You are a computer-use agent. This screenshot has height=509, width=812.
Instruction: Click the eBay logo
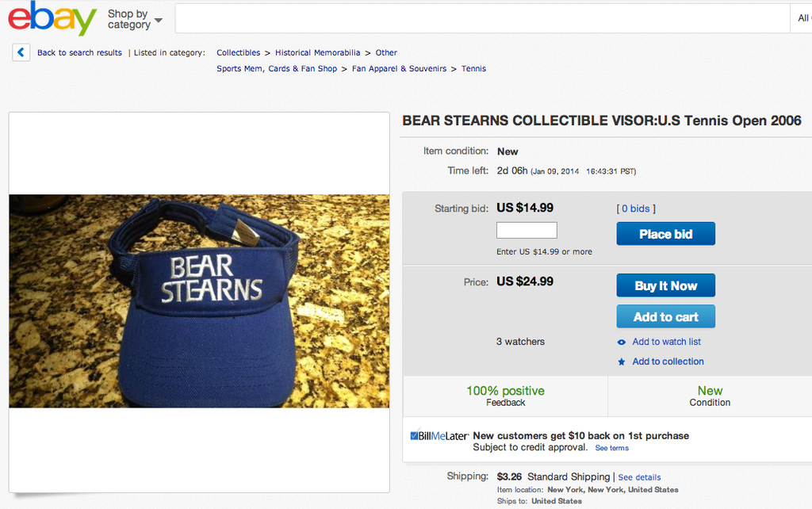pos(52,18)
